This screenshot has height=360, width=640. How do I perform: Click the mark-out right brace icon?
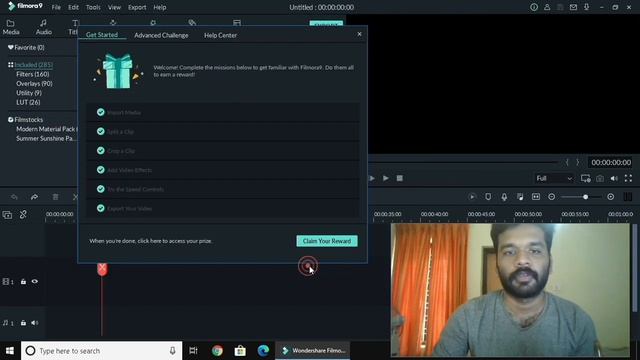coord(578,162)
